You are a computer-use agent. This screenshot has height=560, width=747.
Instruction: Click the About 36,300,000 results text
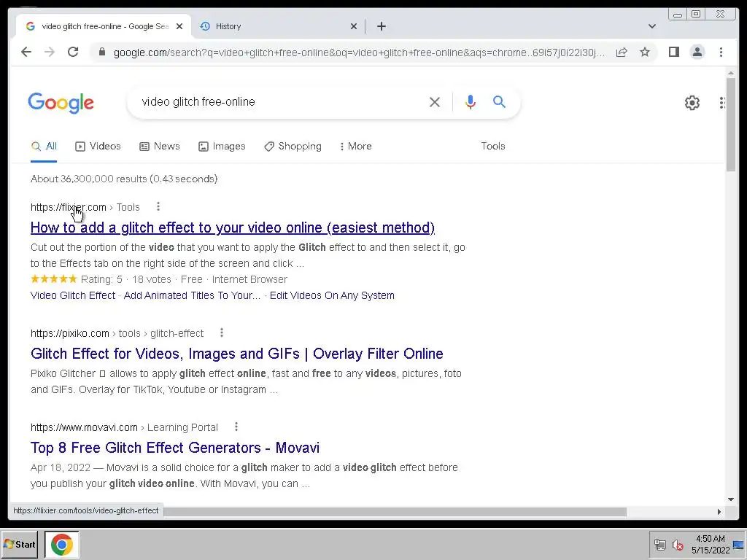click(124, 179)
